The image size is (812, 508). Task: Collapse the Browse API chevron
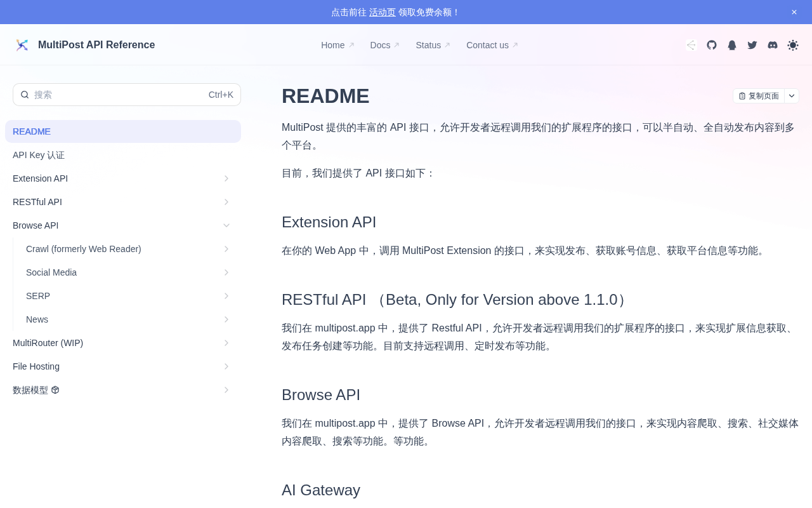[226, 225]
